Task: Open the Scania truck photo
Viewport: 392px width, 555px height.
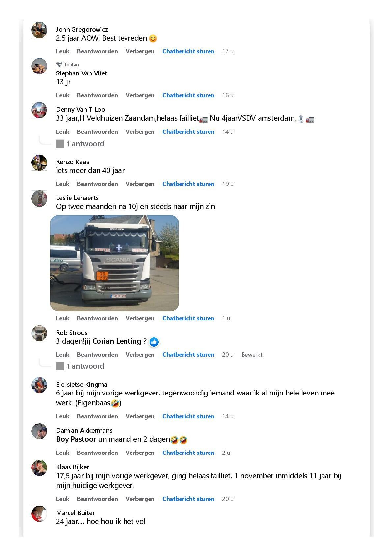Action: click(115, 263)
